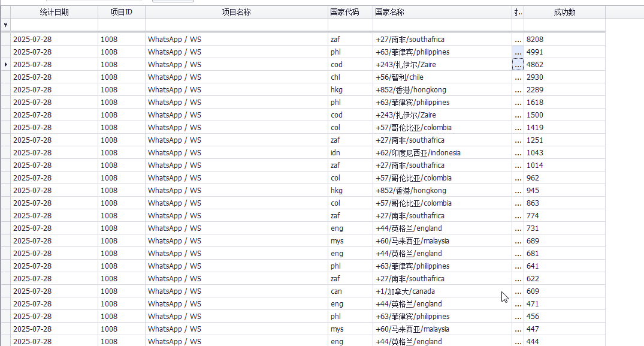Select the WhatsApp / WS cell in the 609 row
This screenshot has width=644, height=346.
(x=237, y=291)
